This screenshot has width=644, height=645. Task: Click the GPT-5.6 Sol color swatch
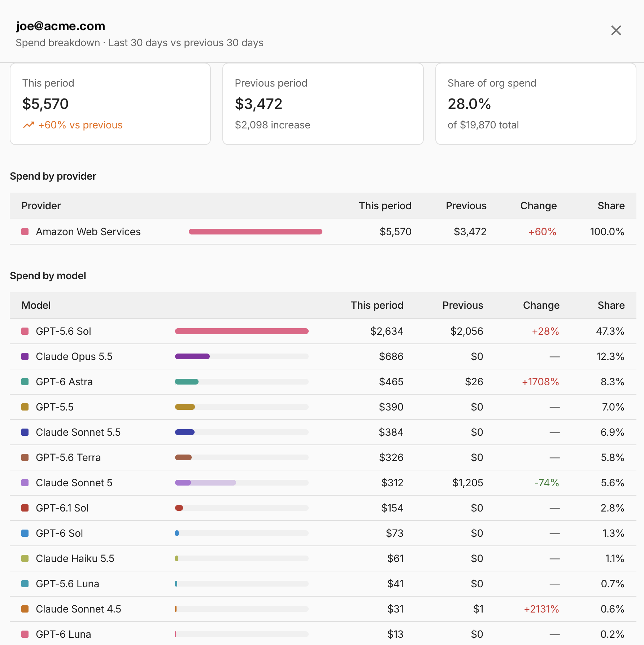[x=25, y=331]
